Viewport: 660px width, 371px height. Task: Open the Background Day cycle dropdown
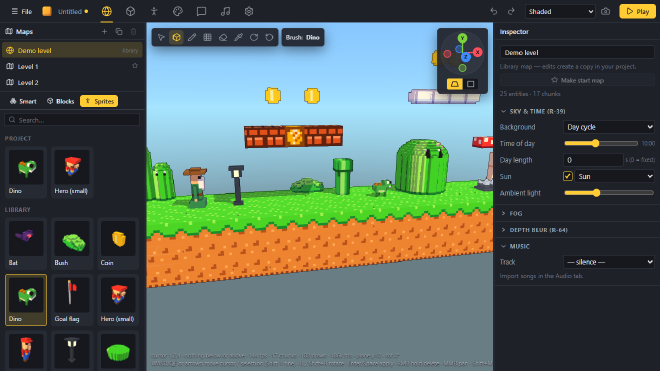pyautogui.click(x=609, y=127)
